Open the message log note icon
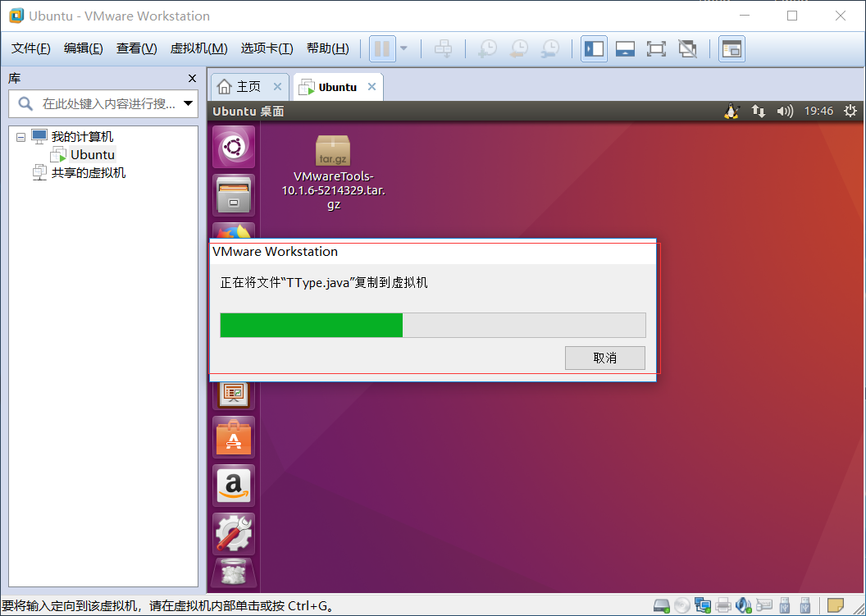The width and height of the screenshot is (866, 616). tap(835, 605)
